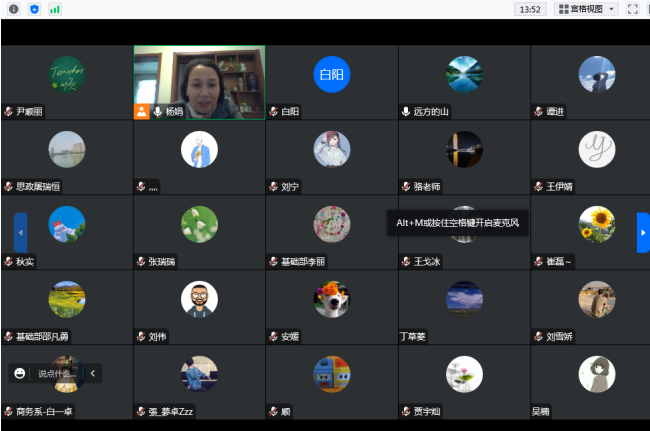Click muted mic icon beside 尹顺丽

pos(9,112)
